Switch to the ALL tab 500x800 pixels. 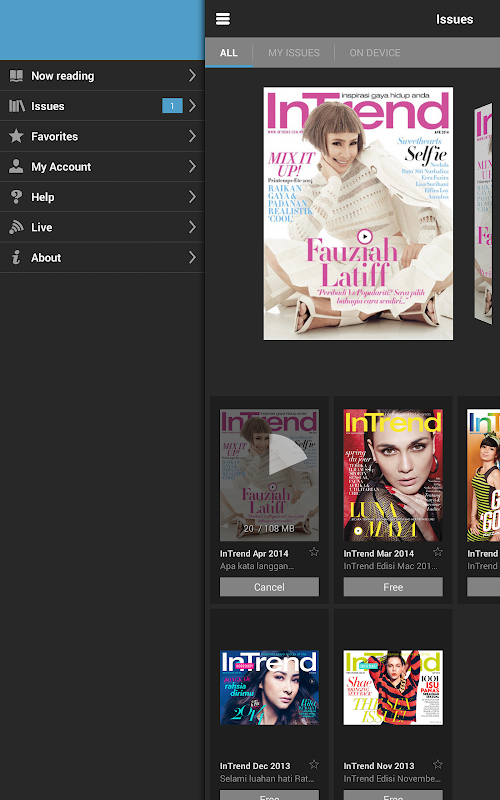coord(229,53)
